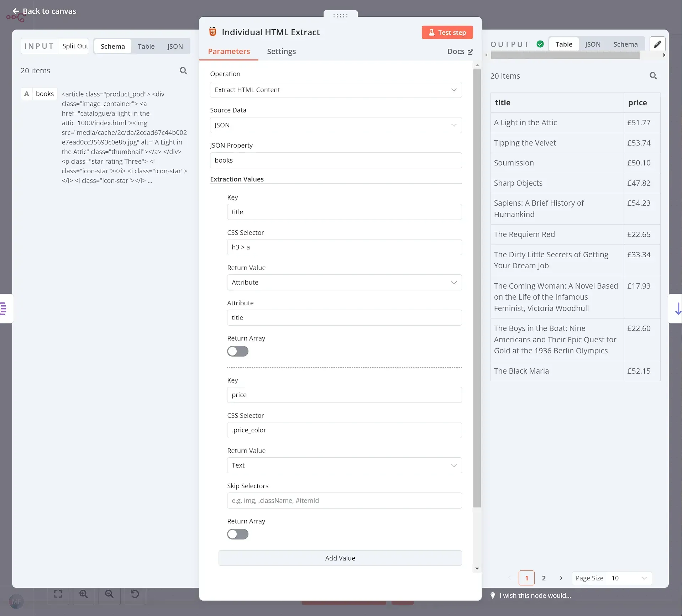Zoom in on canvas
Image resolution: width=682 pixels, height=616 pixels.
[84, 594]
